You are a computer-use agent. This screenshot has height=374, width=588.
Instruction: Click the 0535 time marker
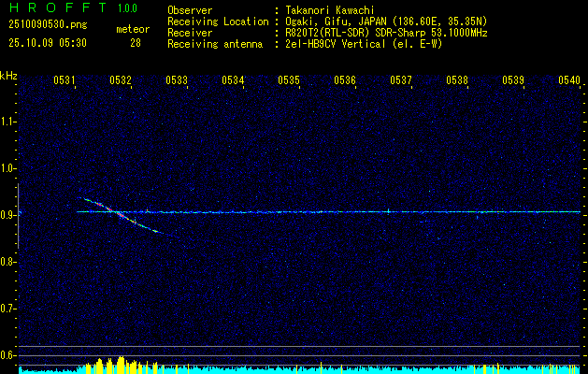click(x=289, y=79)
